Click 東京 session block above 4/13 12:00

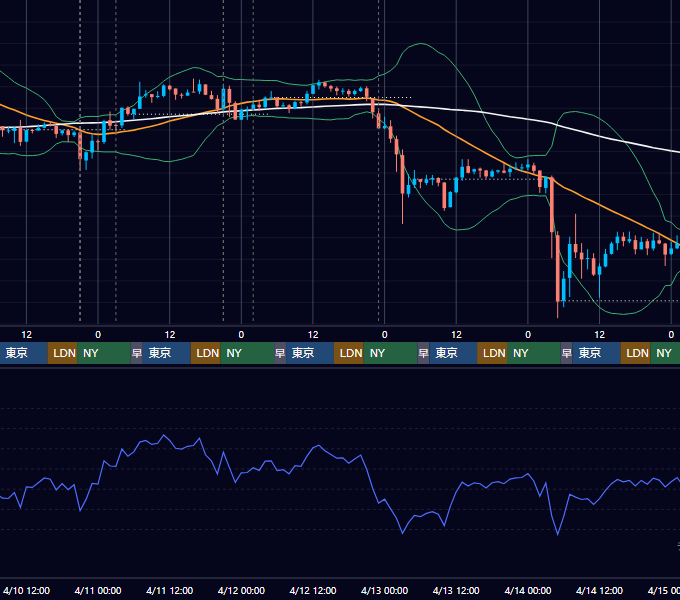pyautogui.click(x=453, y=353)
